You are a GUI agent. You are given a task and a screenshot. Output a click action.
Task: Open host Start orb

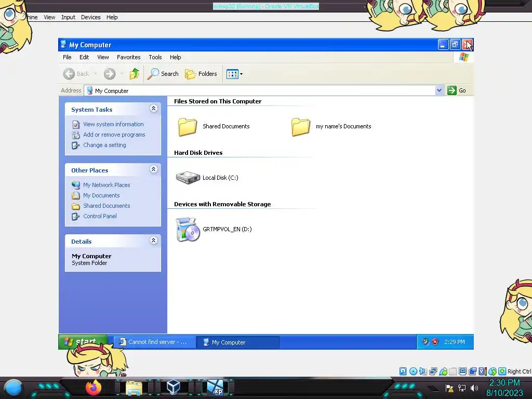(14, 388)
